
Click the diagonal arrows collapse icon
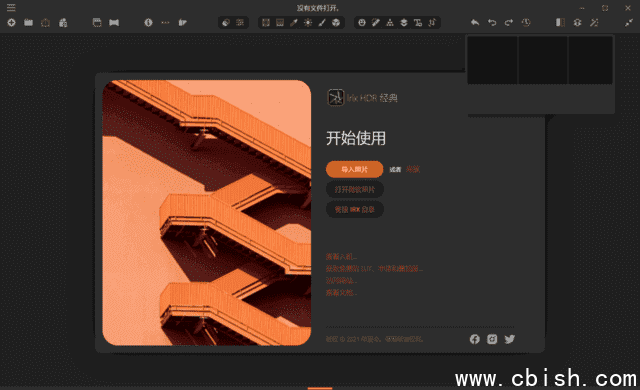(x=629, y=22)
